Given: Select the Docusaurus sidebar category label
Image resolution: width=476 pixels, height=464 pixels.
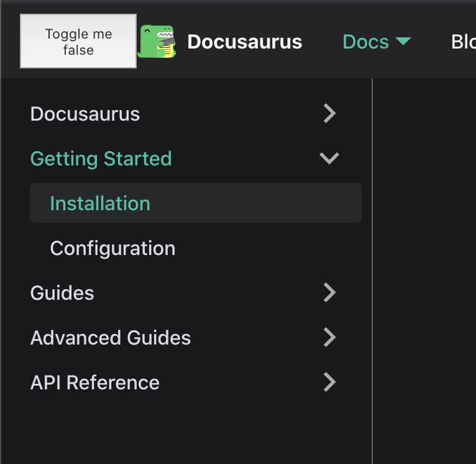Looking at the screenshot, I should tap(85, 114).
